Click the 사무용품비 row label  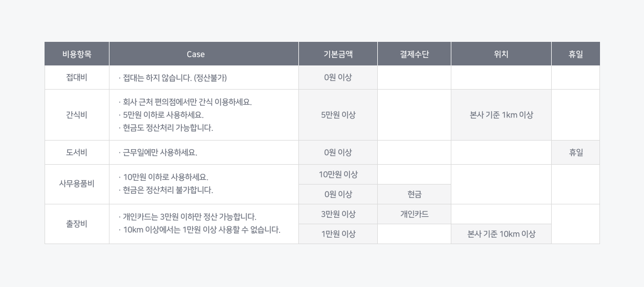click(x=77, y=184)
